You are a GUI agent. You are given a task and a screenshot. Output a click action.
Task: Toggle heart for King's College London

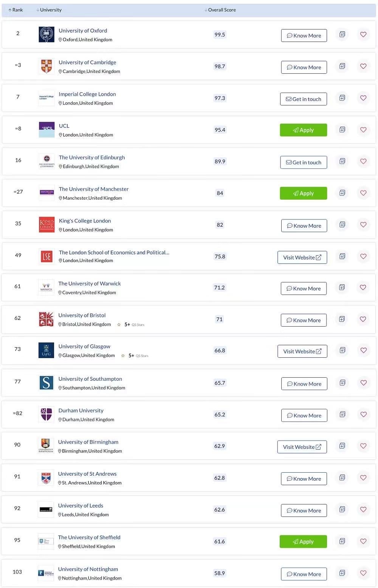[363, 225]
